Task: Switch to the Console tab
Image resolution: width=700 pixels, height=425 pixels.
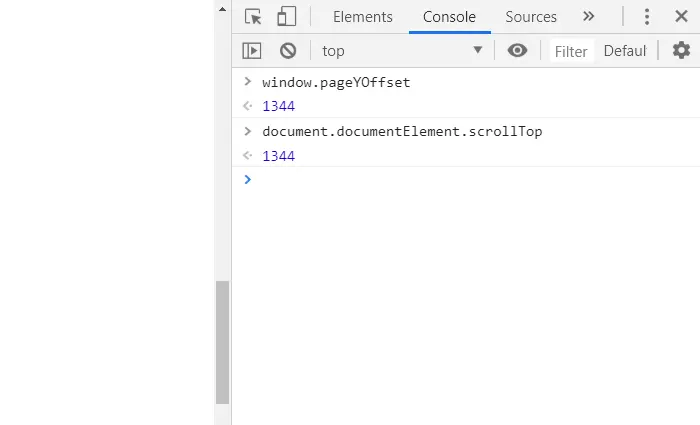Action: pos(450,17)
